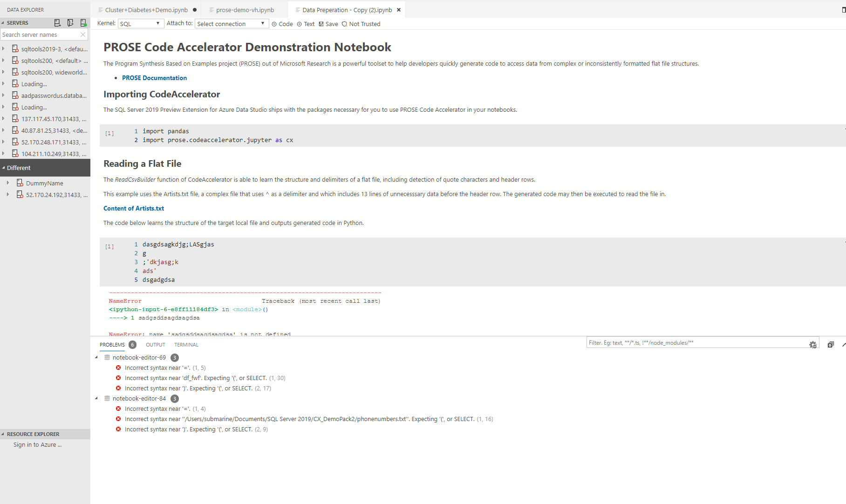
Task: Collapse the notebook-editor-84 problems group
Action: pos(96,398)
